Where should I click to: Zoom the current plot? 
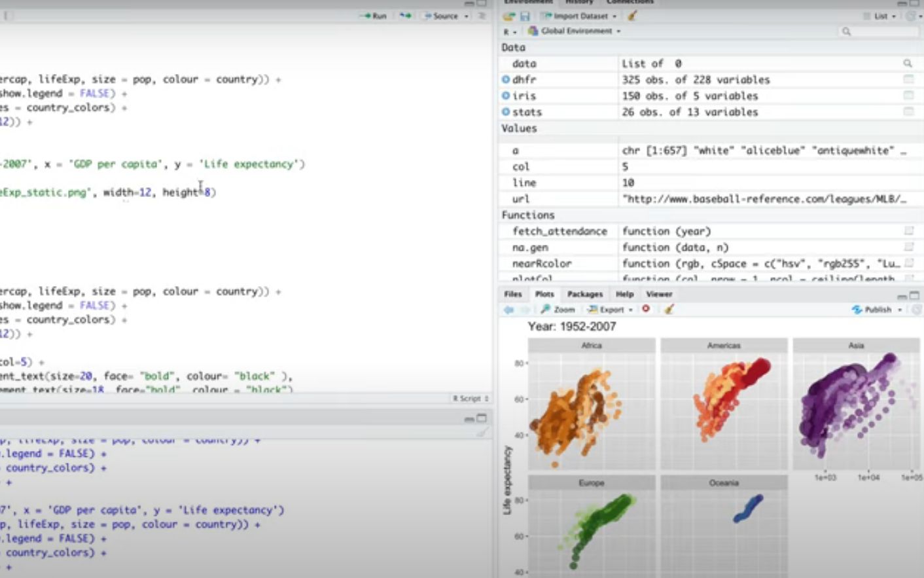coord(558,309)
